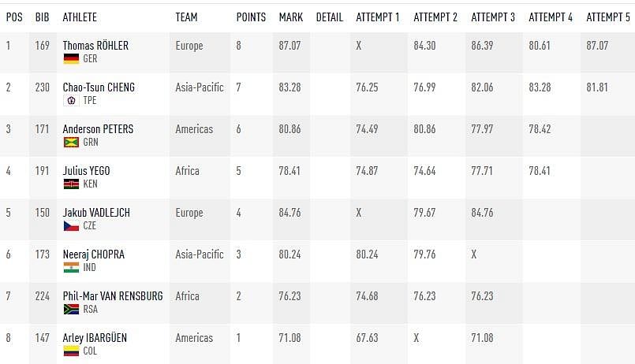Click the German flag icon under Thomas Röhler
The width and height of the screenshot is (635, 364).
tap(71, 58)
